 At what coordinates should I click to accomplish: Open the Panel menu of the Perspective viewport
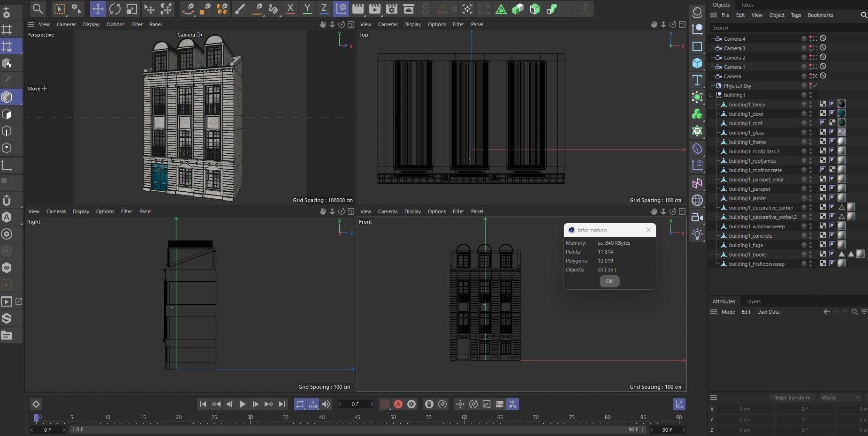click(156, 24)
